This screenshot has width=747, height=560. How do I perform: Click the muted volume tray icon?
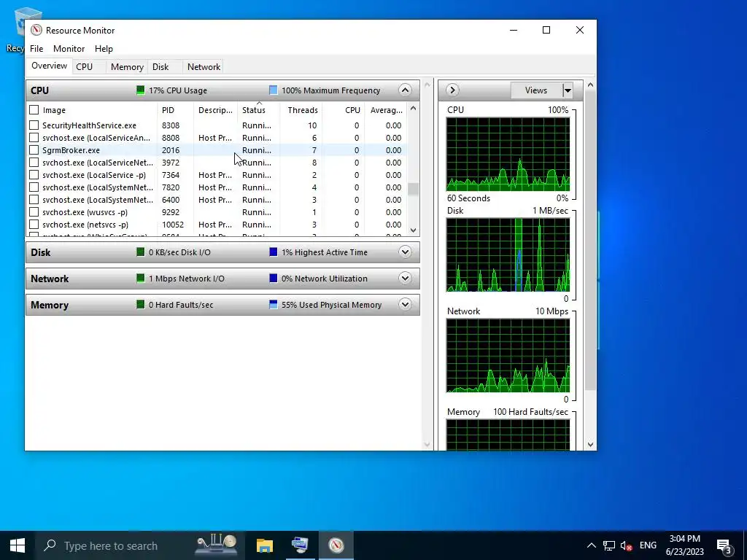click(x=626, y=545)
